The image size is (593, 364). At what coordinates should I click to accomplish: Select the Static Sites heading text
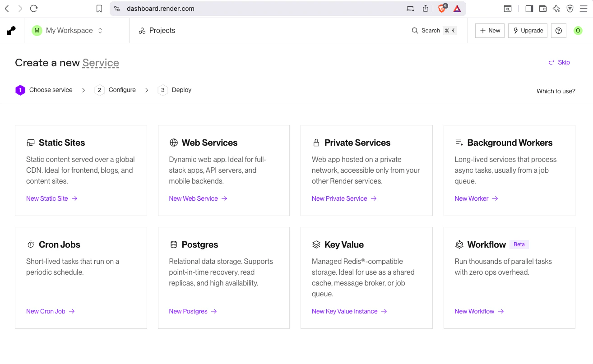click(62, 143)
